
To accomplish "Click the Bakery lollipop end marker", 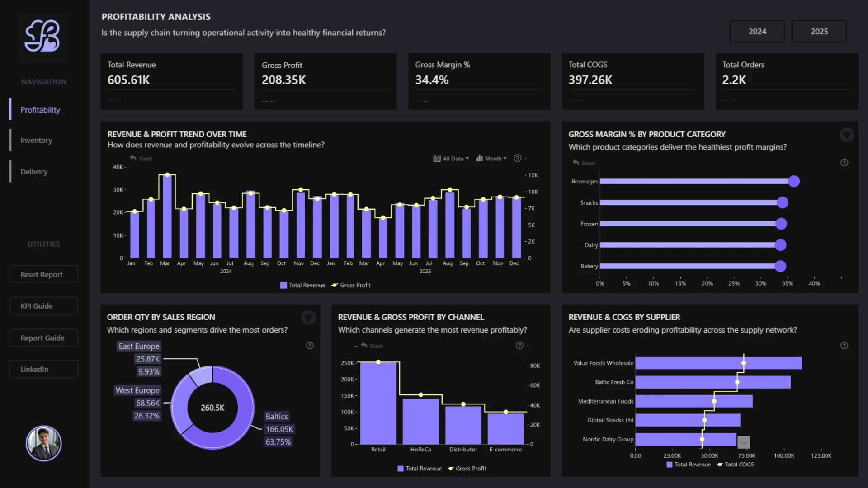I will 780,266.
